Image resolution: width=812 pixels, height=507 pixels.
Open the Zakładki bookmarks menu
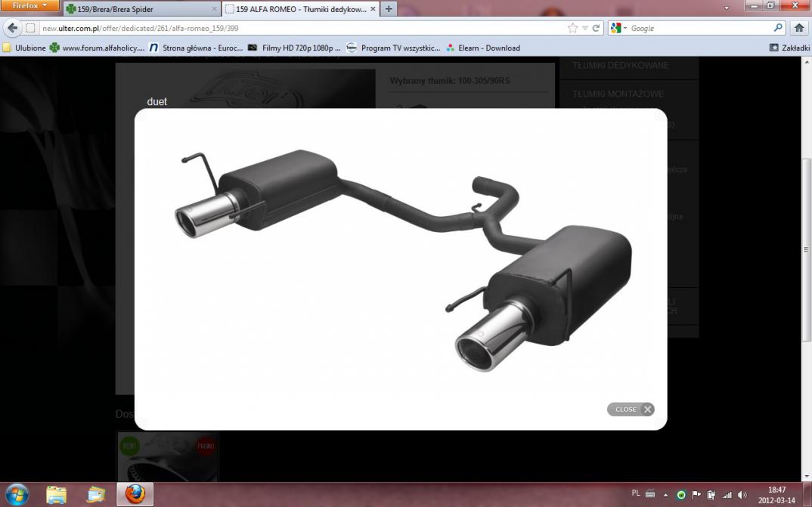tap(789, 48)
